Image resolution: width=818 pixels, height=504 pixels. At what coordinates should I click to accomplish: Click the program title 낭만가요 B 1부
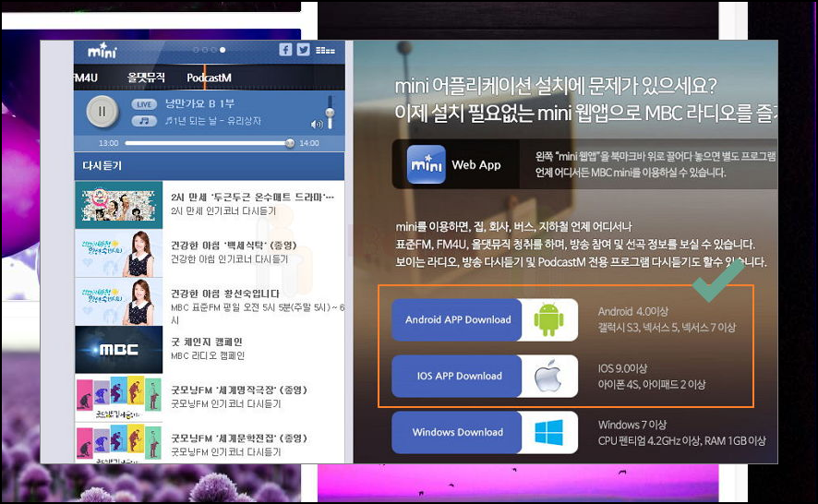click(x=199, y=103)
